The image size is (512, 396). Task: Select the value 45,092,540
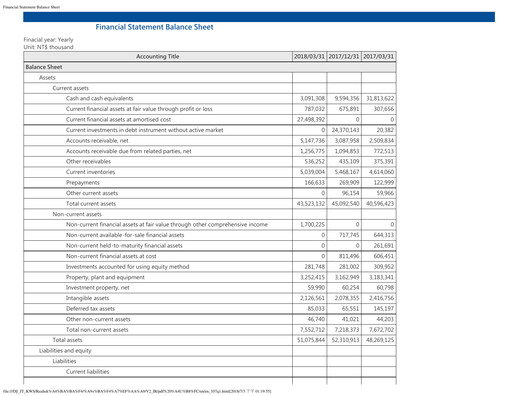point(345,204)
